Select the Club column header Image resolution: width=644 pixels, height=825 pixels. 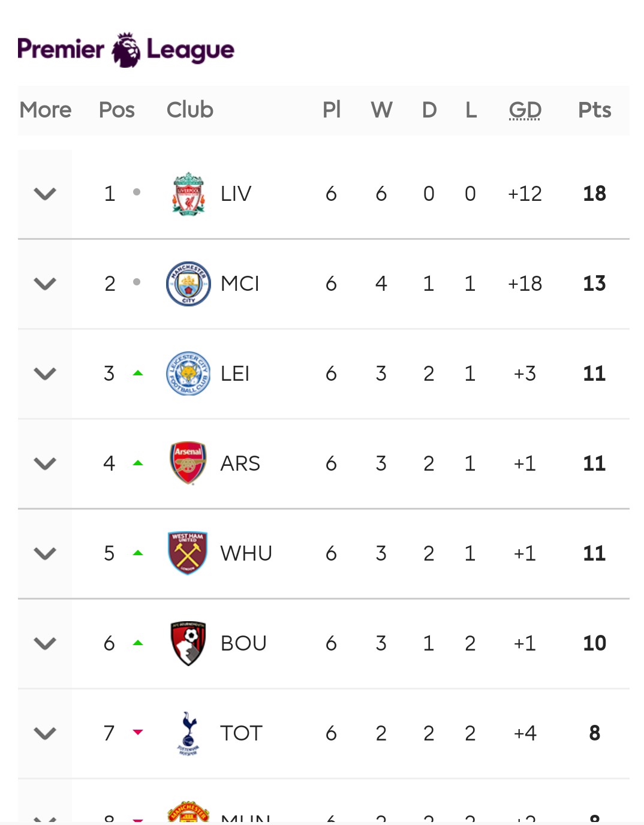190,110
